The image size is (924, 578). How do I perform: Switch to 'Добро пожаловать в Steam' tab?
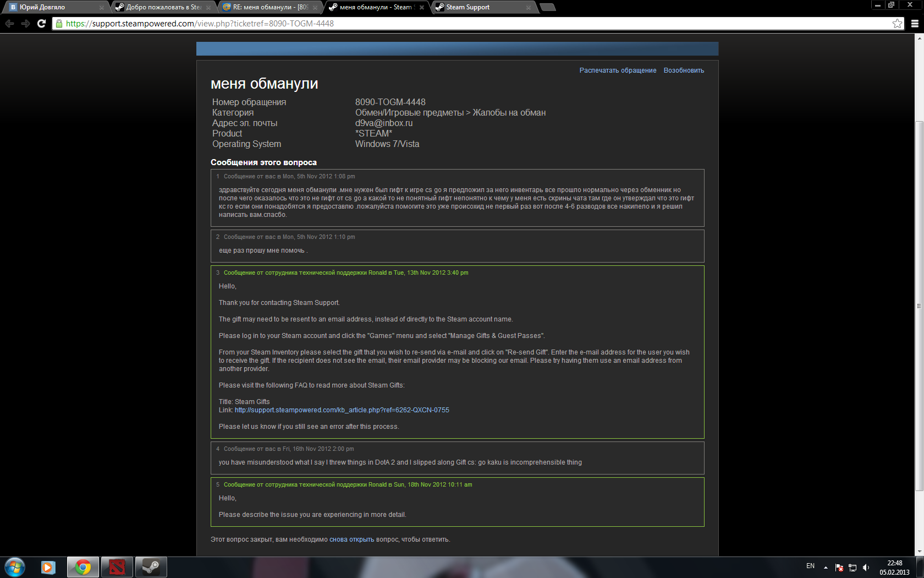[159, 7]
